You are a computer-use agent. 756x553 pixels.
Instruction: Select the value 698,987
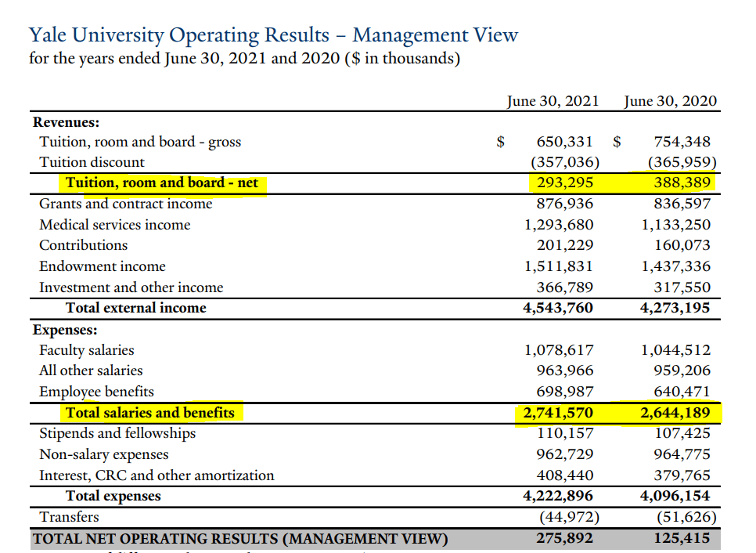[x=565, y=392]
